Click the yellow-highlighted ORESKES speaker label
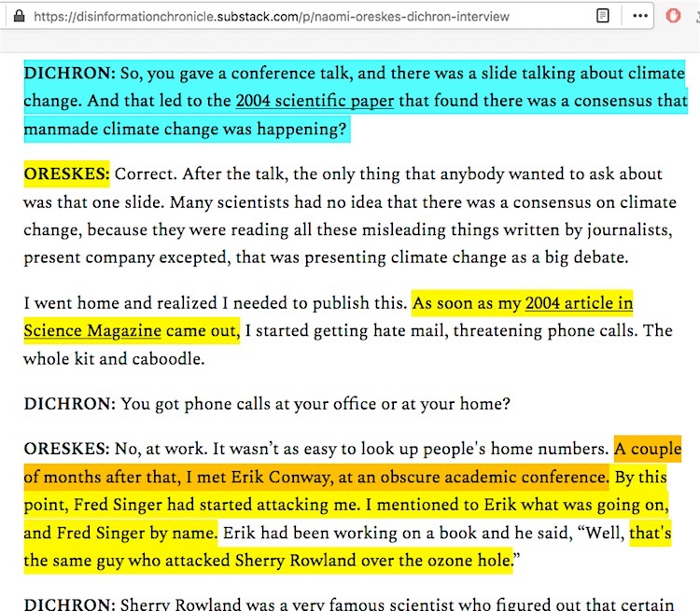 (66, 174)
